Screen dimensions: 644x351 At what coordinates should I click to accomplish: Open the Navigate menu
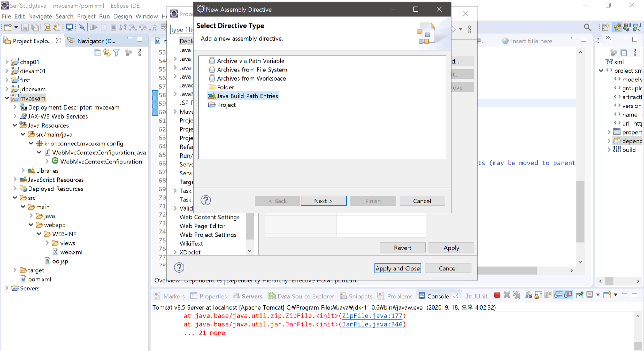[40, 16]
